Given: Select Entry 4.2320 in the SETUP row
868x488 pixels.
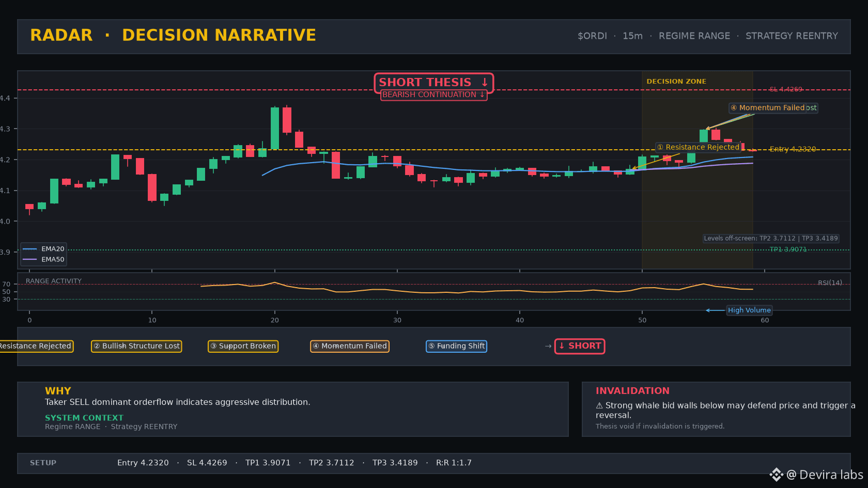Looking at the screenshot, I should [x=143, y=463].
